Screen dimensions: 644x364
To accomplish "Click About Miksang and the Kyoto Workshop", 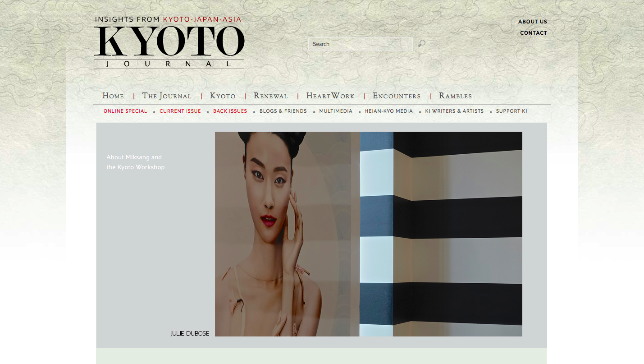I will (136, 162).
